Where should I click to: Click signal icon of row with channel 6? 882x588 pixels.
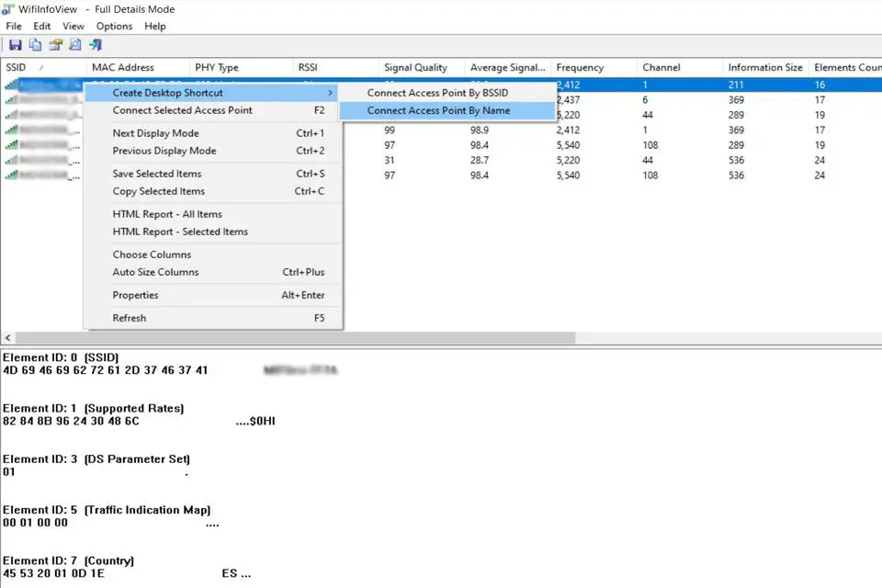pyautogui.click(x=11, y=99)
